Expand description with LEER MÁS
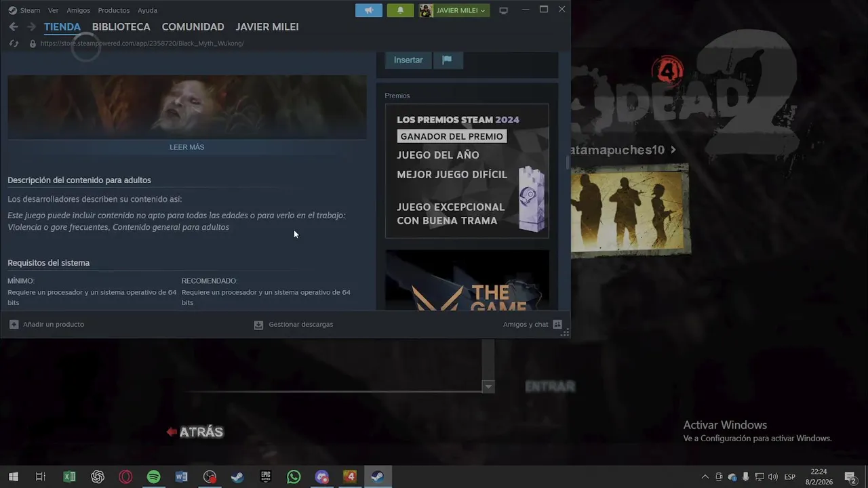Viewport: 868px width, 488px height. click(x=186, y=147)
